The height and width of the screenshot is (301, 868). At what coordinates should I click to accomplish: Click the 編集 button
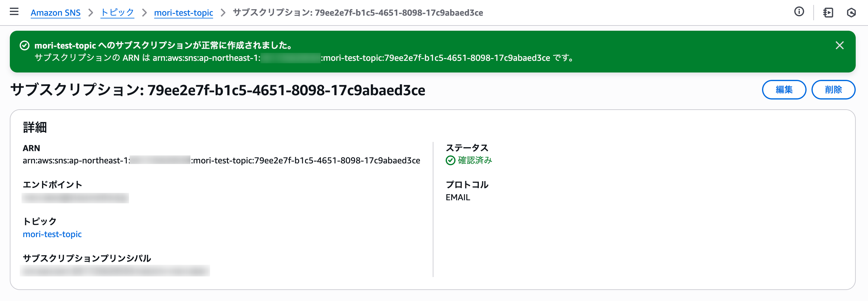(x=784, y=90)
